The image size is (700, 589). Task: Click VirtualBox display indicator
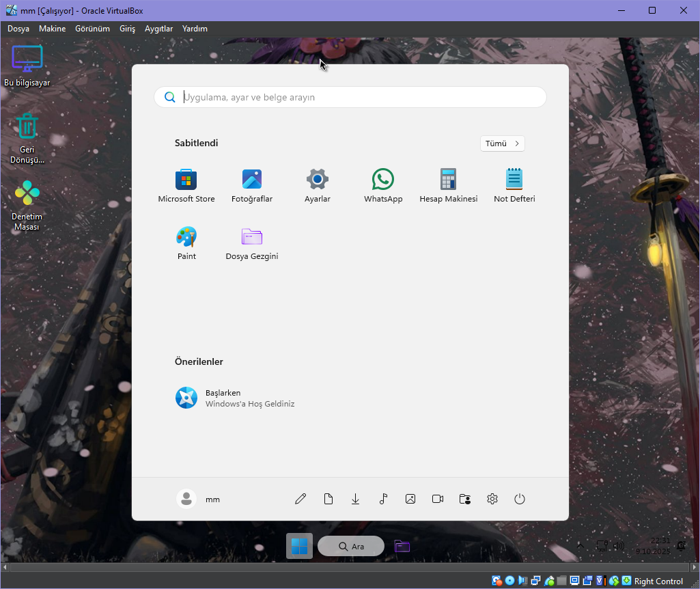pyautogui.click(x=575, y=581)
